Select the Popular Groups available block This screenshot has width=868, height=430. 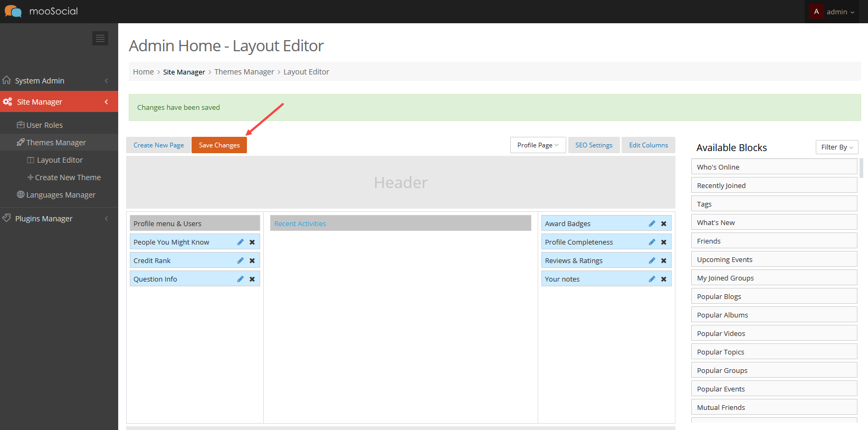click(774, 370)
